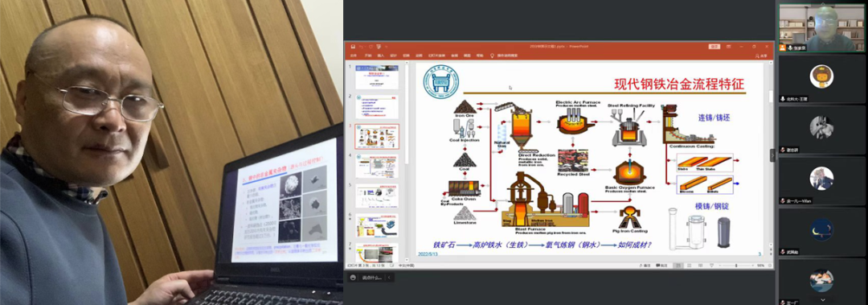Select slide 4 thumbnail in slide panel
This screenshot has width=868, height=305.
pos(376,166)
